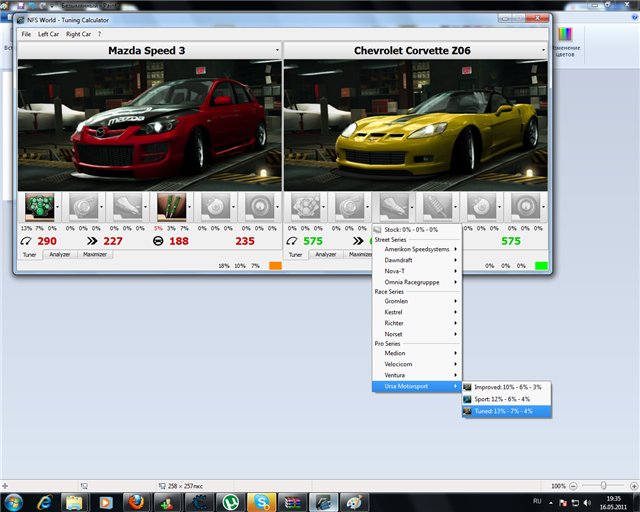Open Windows Explorer folder from taskbar

click(74, 502)
